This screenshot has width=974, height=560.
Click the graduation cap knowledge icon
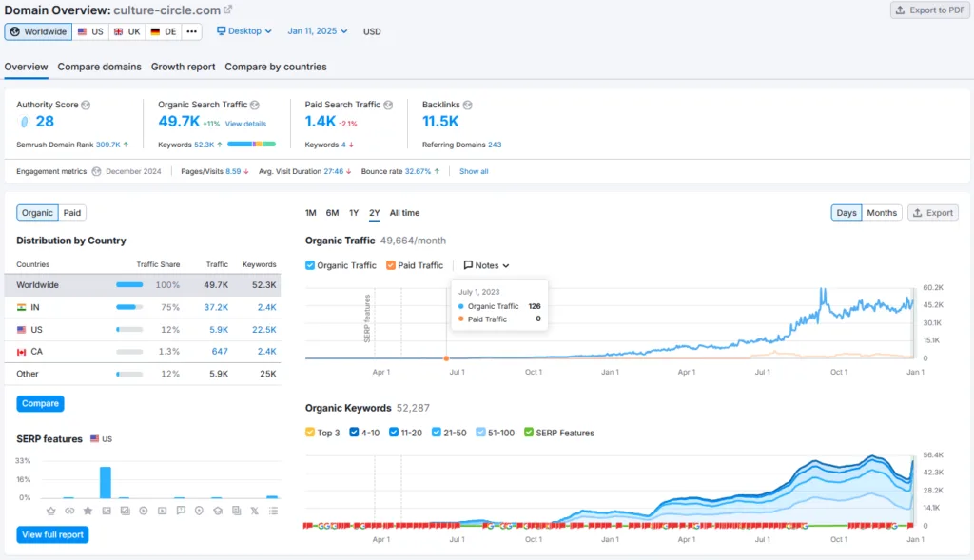(218, 511)
